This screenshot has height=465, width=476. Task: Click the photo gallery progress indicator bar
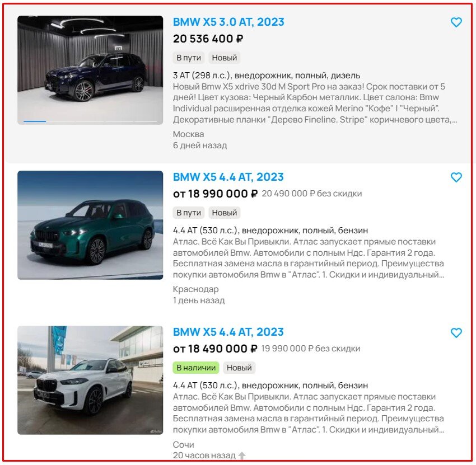pos(90,121)
